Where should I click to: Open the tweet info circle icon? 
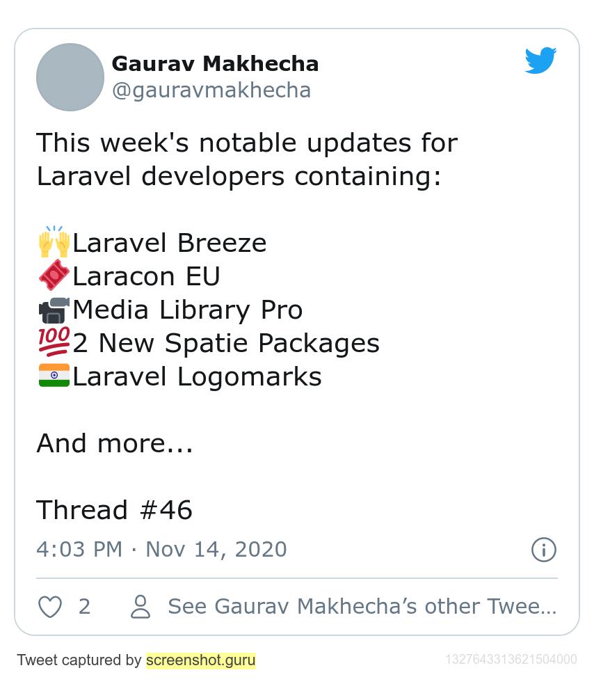543,550
